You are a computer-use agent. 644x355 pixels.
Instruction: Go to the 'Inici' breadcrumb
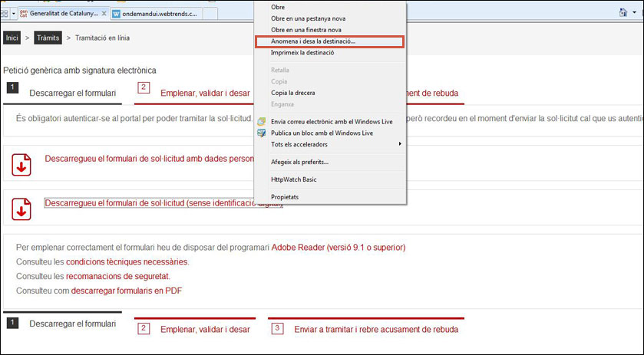12,37
